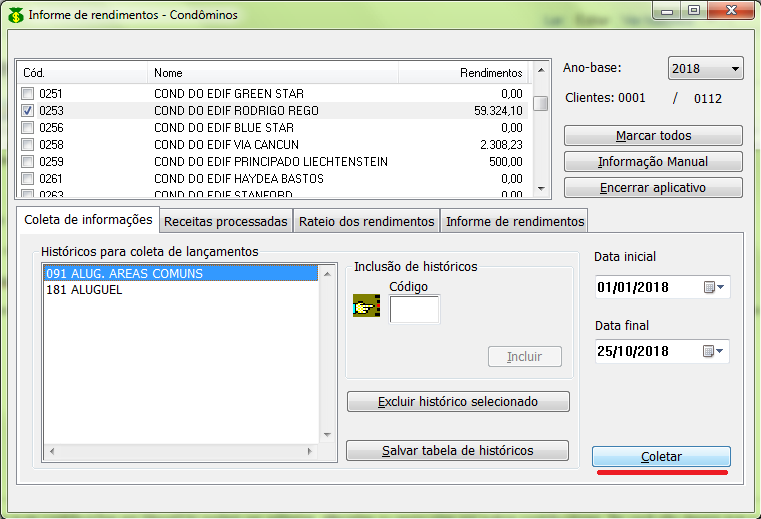Image resolution: width=761 pixels, height=519 pixels.
Task: Go to the Informe de rendimentos tab
Action: coord(514,221)
